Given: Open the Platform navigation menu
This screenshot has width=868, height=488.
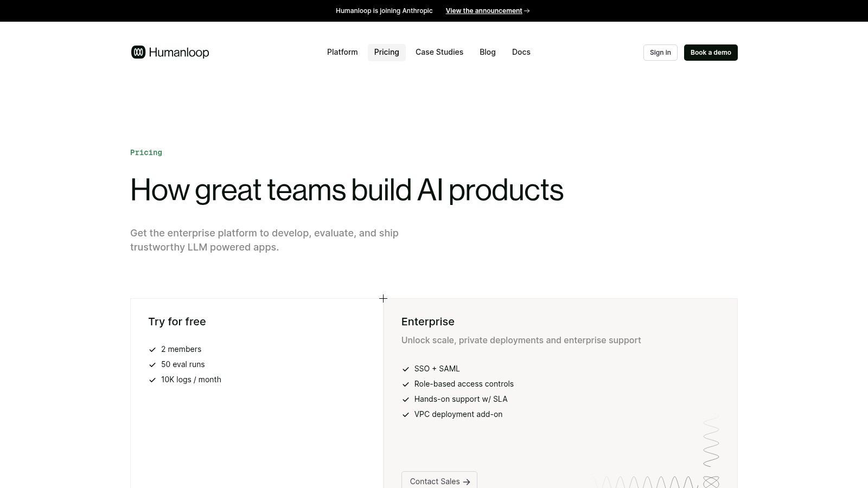Looking at the screenshot, I should click(342, 52).
